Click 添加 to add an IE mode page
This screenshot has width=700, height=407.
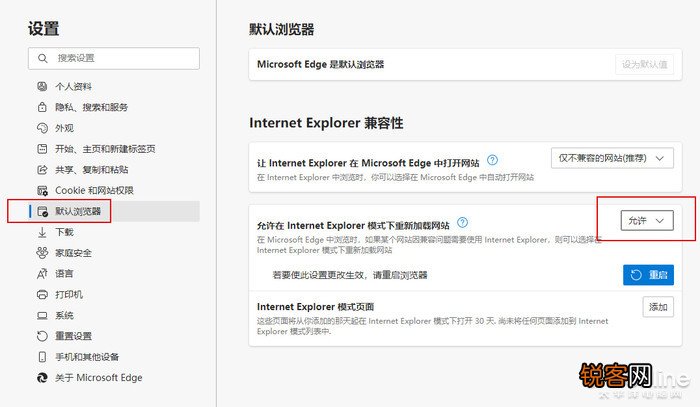click(x=658, y=307)
